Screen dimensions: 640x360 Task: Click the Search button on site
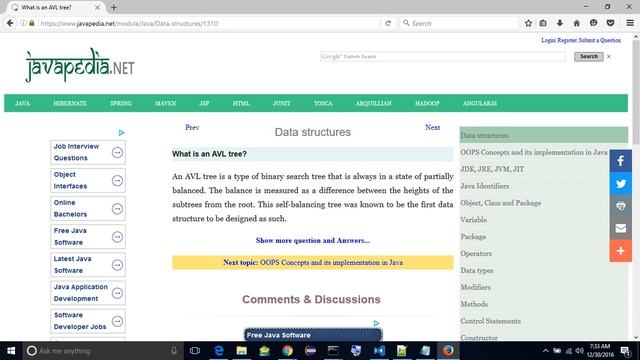(x=589, y=56)
